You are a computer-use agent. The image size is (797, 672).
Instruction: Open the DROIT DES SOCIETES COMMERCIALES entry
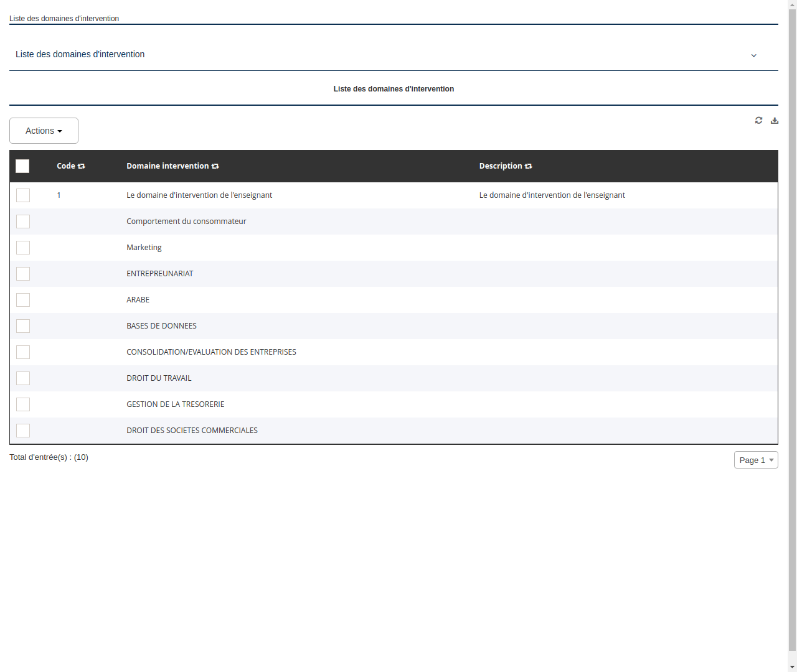[x=192, y=430]
